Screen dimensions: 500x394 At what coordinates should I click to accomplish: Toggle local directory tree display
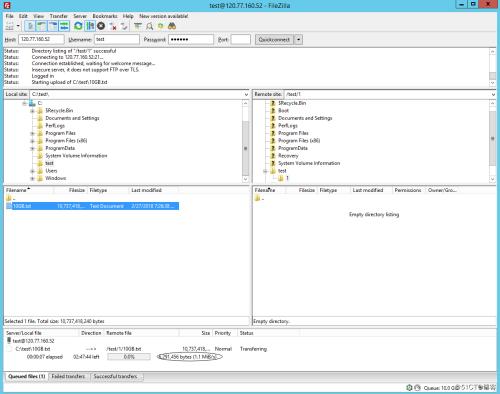tap(41, 26)
